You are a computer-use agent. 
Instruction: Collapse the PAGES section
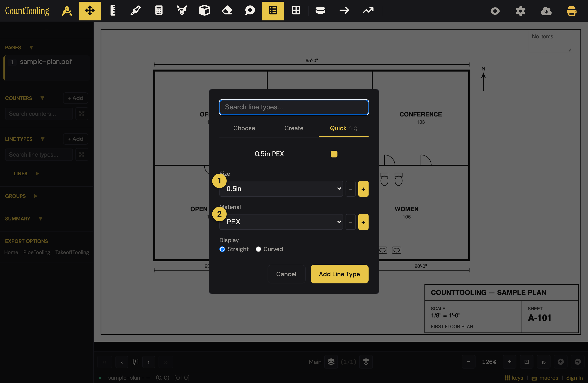[x=31, y=47]
